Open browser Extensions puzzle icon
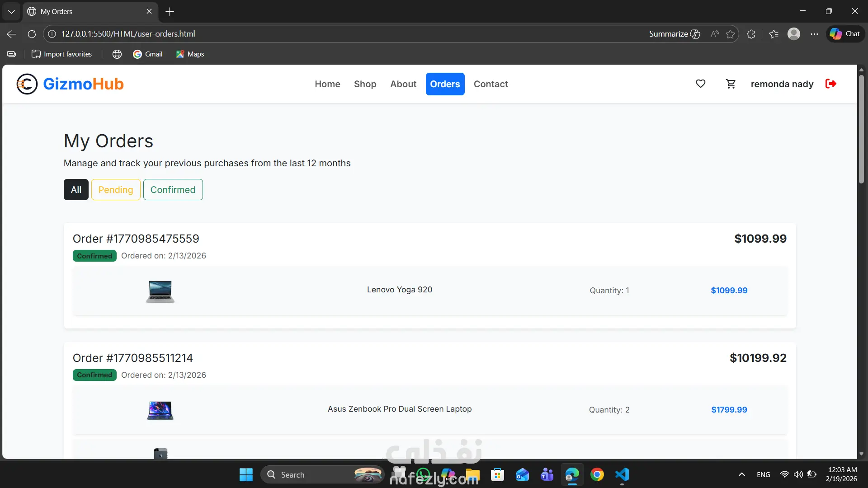Viewport: 868px width, 488px height. [751, 34]
